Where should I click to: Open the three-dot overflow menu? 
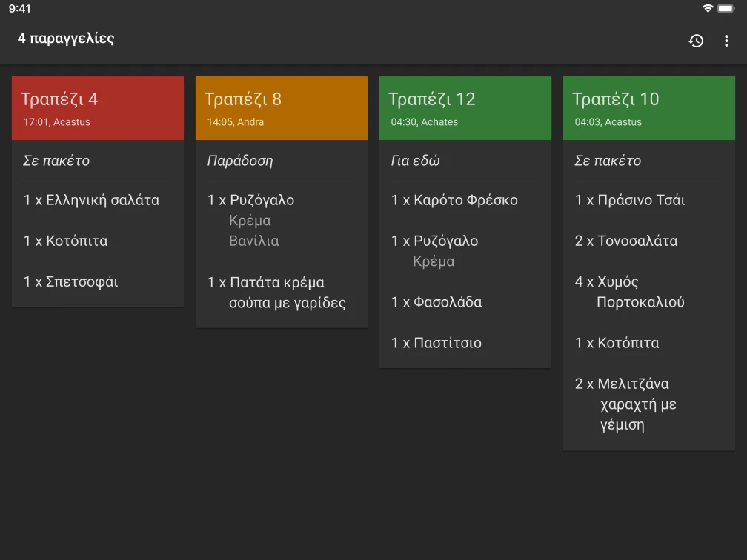click(x=726, y=41)
